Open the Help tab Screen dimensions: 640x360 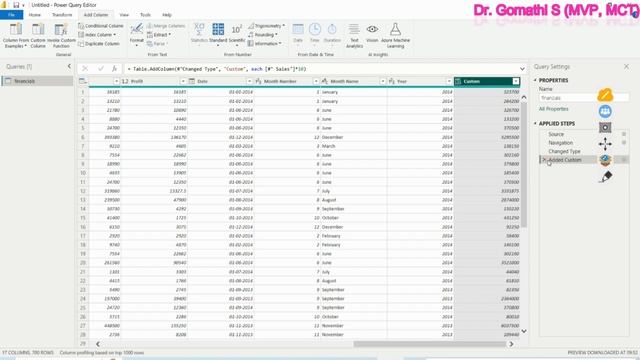point(167,15)
